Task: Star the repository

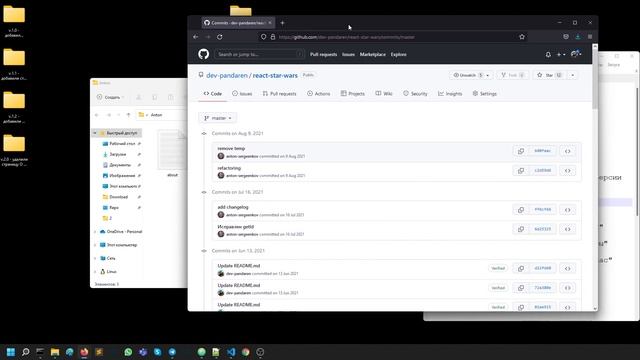Action: 549,75
